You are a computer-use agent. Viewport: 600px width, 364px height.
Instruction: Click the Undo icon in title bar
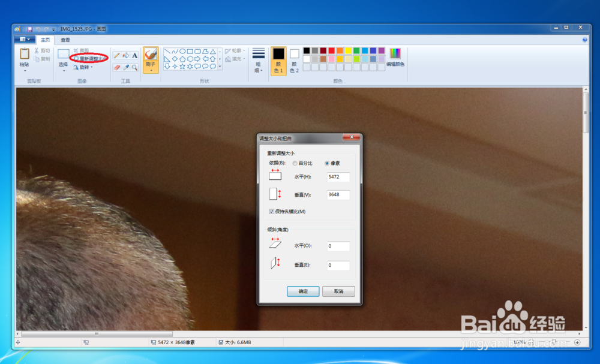[x=38, y=29]
